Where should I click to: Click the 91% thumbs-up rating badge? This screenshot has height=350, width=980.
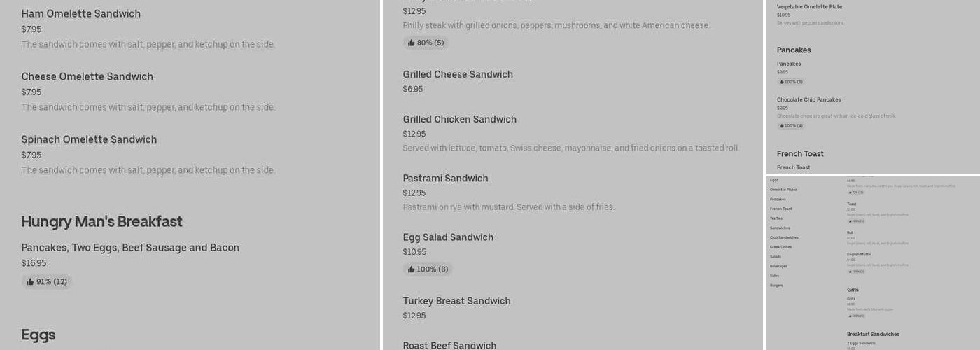point(46,282)
